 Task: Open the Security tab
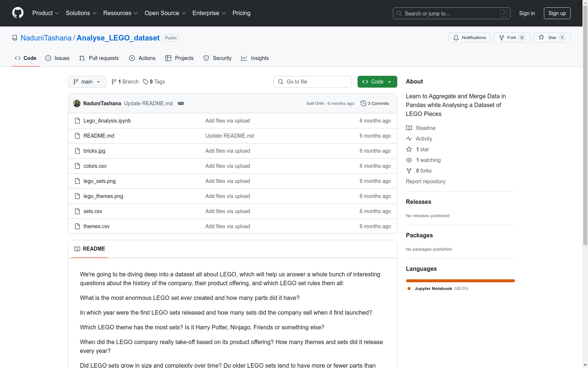(218, 58)
